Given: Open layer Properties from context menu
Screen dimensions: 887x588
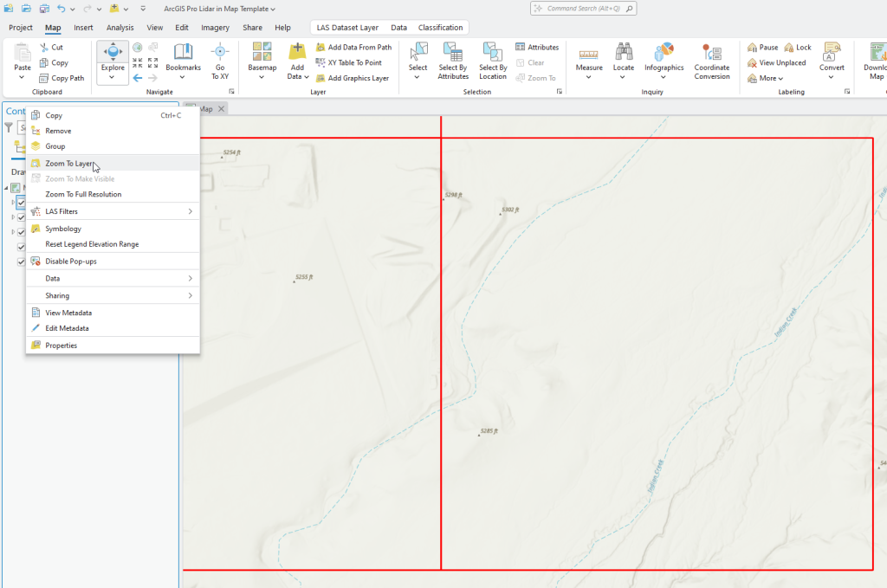Looking at the screenshot, I should tap(61, 345).
